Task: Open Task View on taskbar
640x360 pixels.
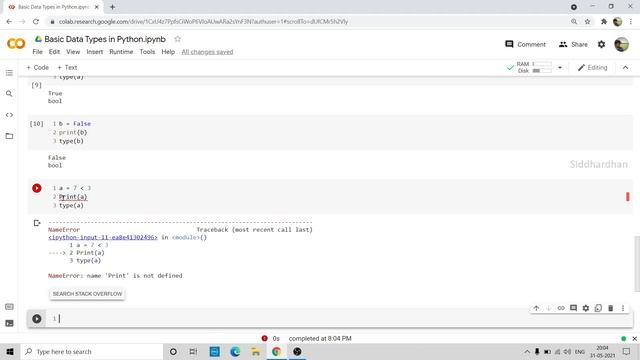Action: (193, 351)
